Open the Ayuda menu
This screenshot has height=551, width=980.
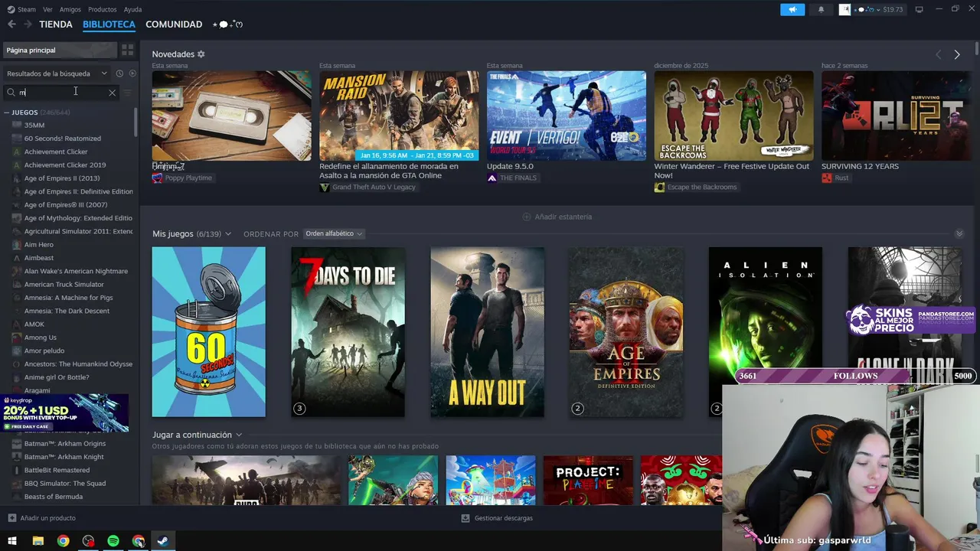(132, 9)
